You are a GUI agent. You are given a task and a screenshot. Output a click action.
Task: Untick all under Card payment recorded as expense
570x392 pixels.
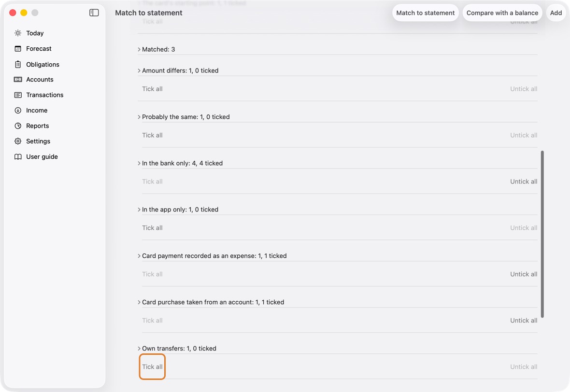click(x=524, y=274)
